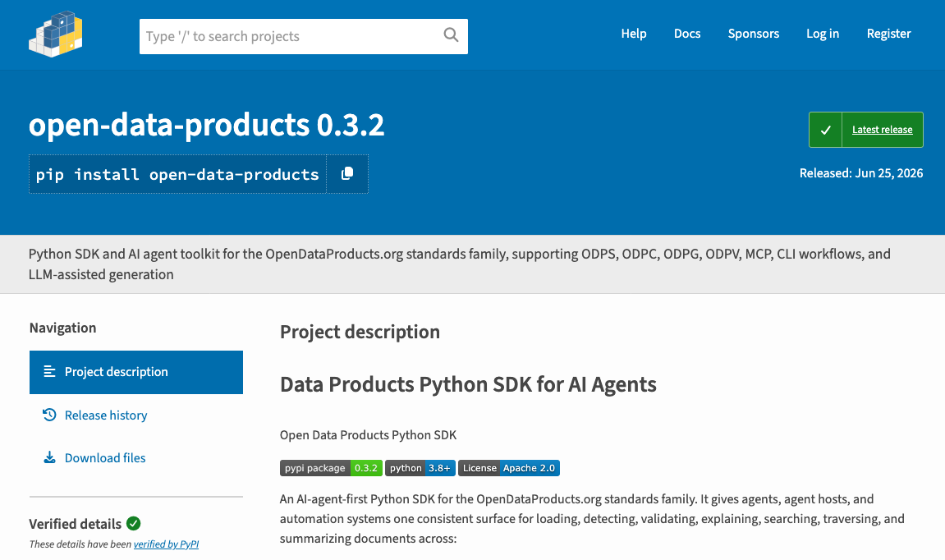Click the pip install open-data-products command text
945x560 pixels.
(x=177, y=174)
